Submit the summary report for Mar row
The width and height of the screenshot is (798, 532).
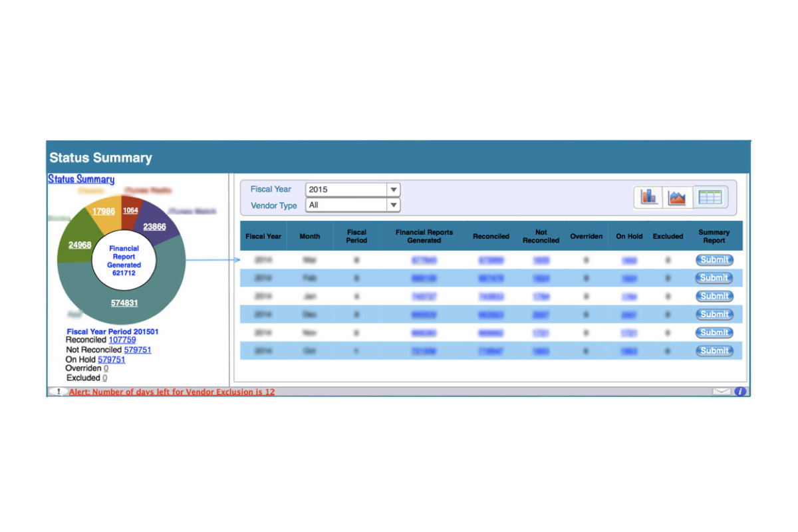(714, 260)
